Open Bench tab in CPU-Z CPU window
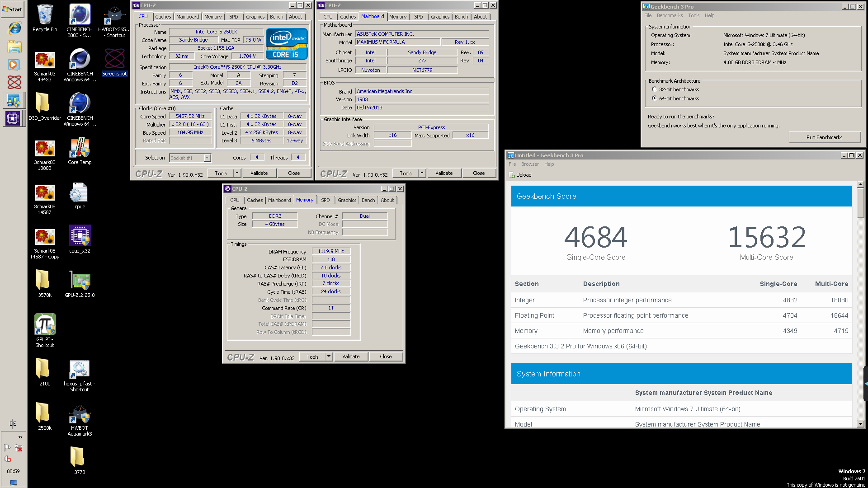 coord(276,17)
